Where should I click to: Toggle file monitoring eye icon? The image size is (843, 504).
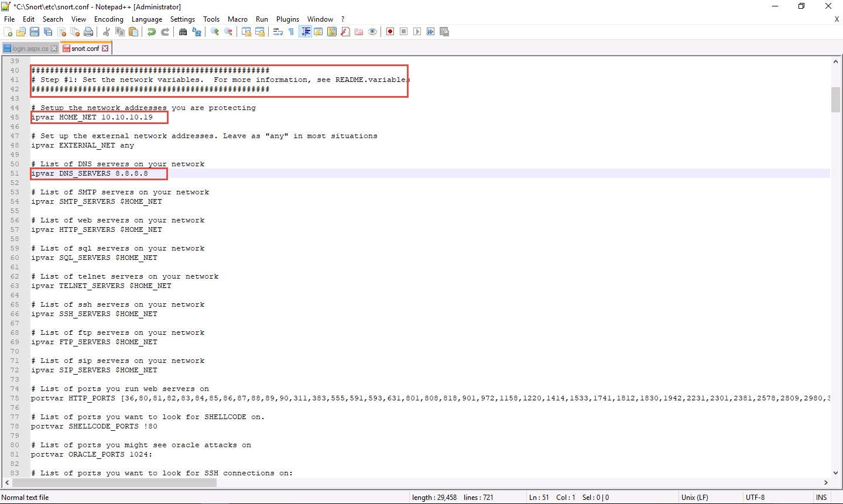(x=372, y=32)
